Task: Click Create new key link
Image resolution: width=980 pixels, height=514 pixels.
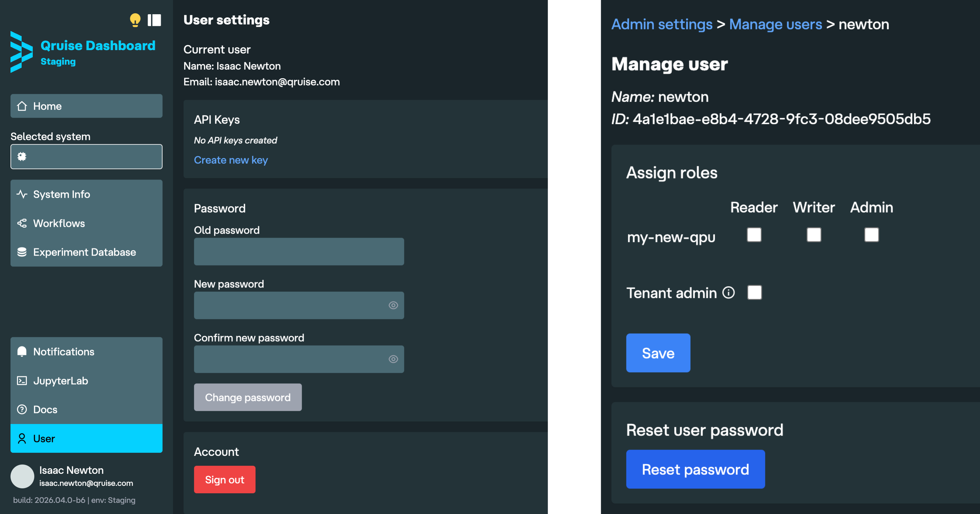Action: coord(231,160)
